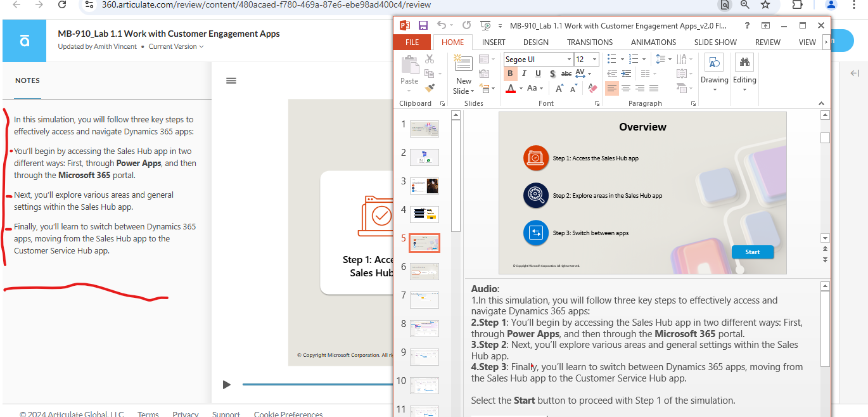The image size is (868, 417).
Task: Insert a New Slide
Action: (464, 75)
